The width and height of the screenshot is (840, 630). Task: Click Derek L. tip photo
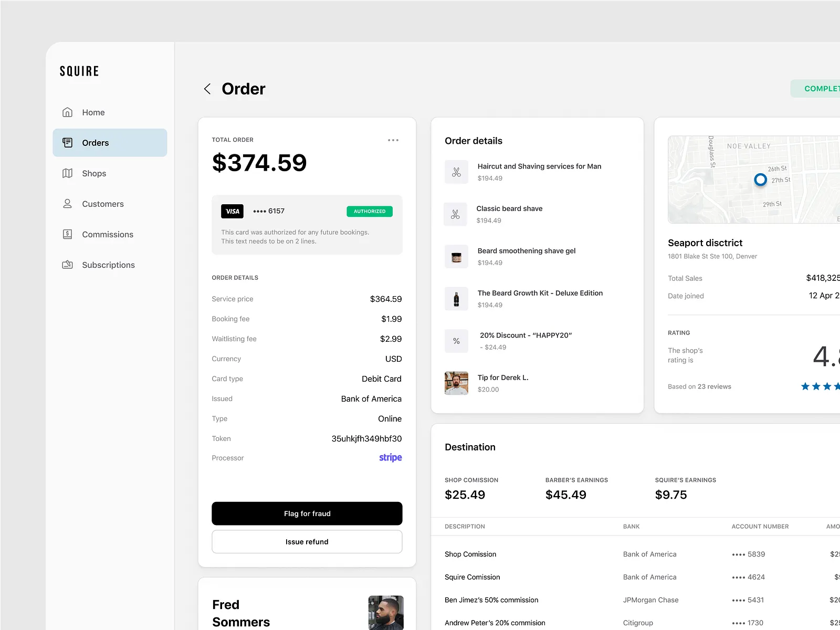(x=456, y=383)
